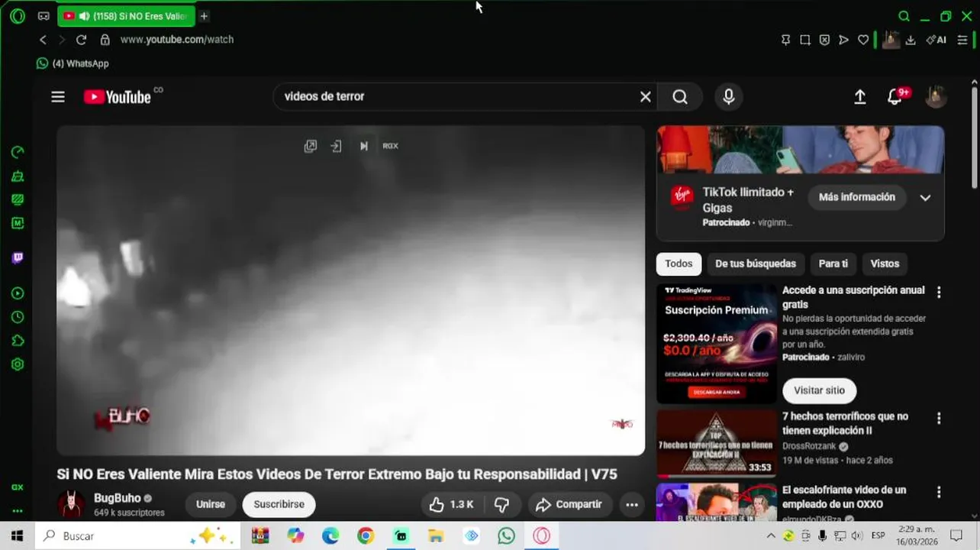Open the Opera GX main menu logo
980x550 pixels.
[x=17, y=16]
